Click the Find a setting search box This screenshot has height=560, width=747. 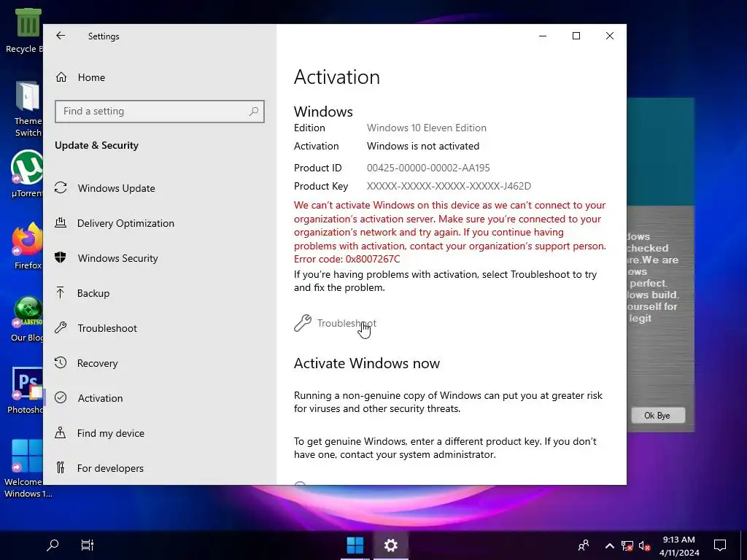pyautogui.click(x=160, y=112)
